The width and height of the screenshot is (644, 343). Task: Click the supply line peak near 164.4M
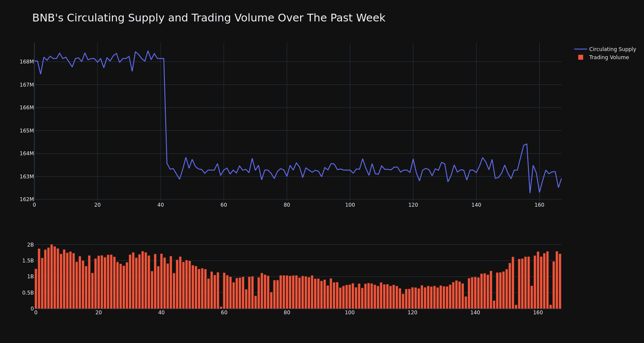pos(527,144)
